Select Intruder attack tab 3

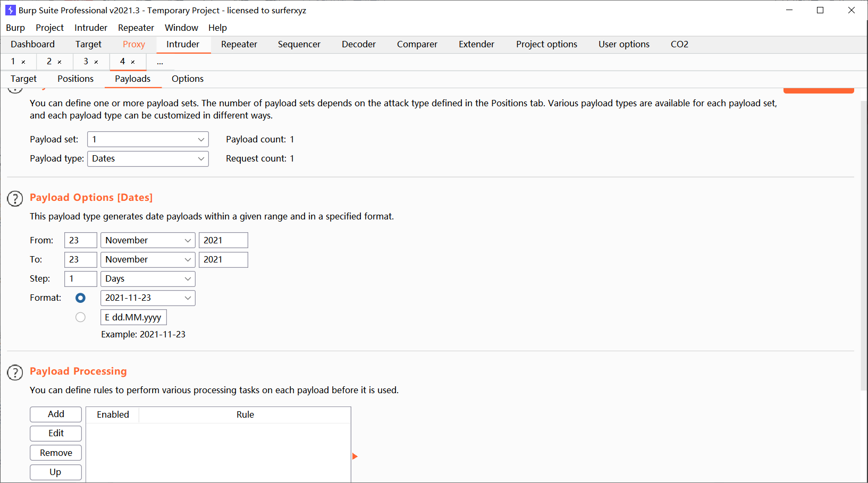[86, 62]
